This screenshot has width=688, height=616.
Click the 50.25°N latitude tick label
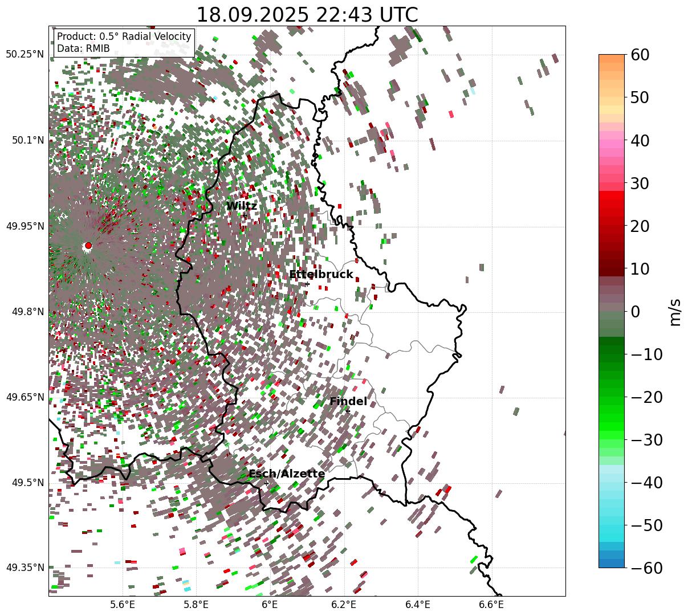click(x=25, y=55)
